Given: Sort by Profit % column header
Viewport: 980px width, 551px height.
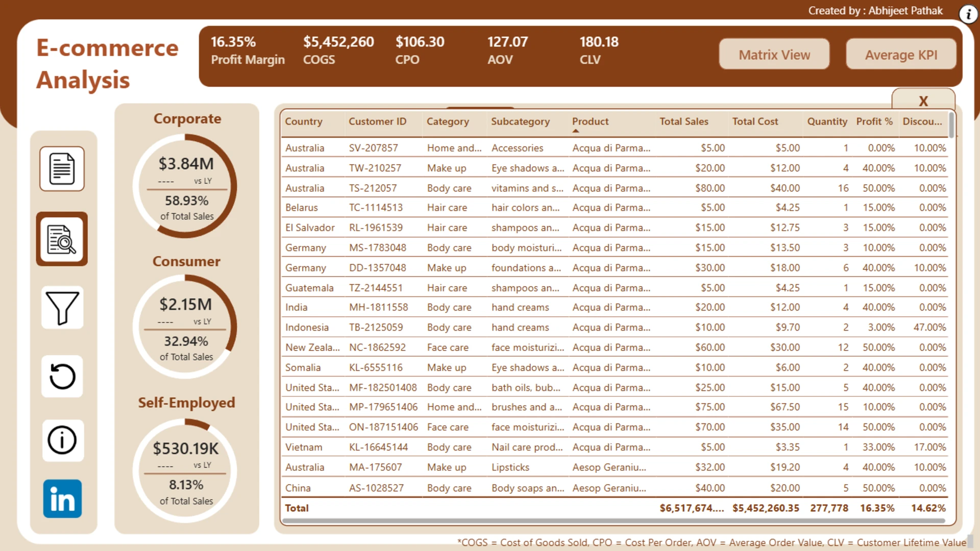Looking at the screenshot, I should (874, 121).
